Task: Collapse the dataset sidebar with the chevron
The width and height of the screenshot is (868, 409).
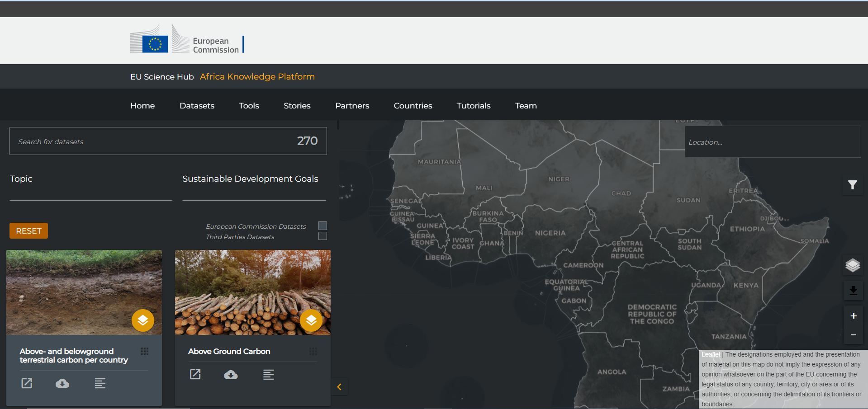Action: pyautogui.click(x=339, y=386)
